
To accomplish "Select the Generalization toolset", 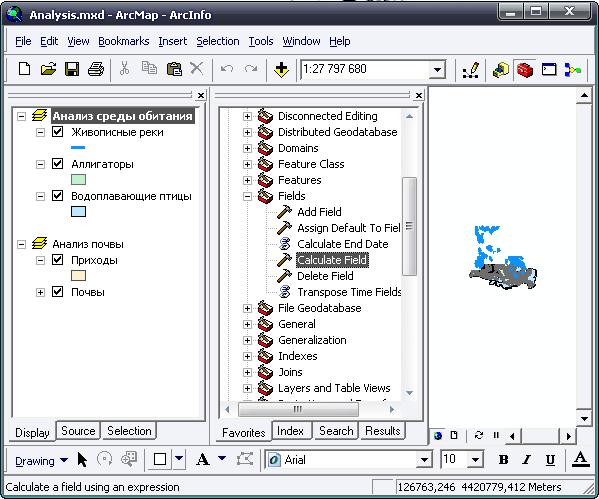I will [312, 340].
